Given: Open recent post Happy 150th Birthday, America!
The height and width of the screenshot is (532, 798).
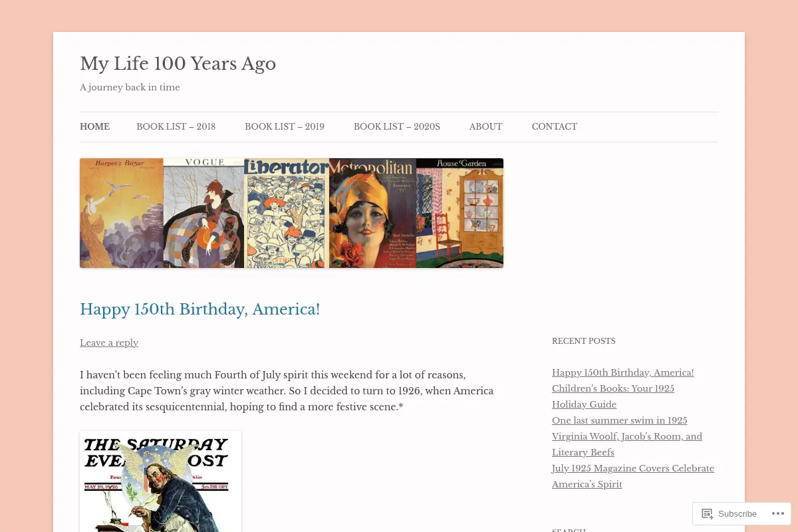Looking at the screenshot, I should [622, 372].
